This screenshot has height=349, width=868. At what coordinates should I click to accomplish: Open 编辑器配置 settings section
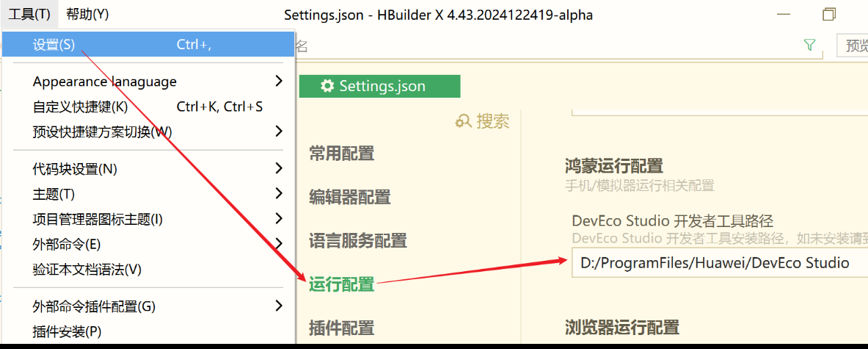350,197
